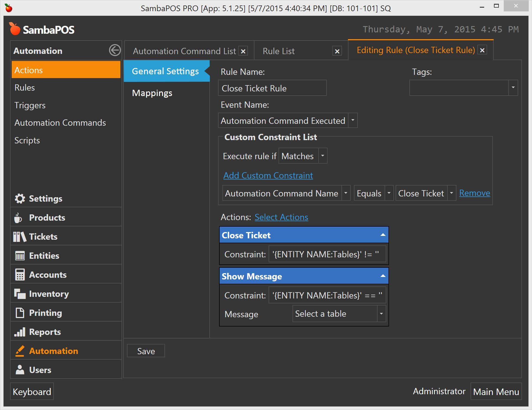Screen dimensions: 532x410
Task: Collapse the Close Ticket action panel
Action: tap(383, 235)
